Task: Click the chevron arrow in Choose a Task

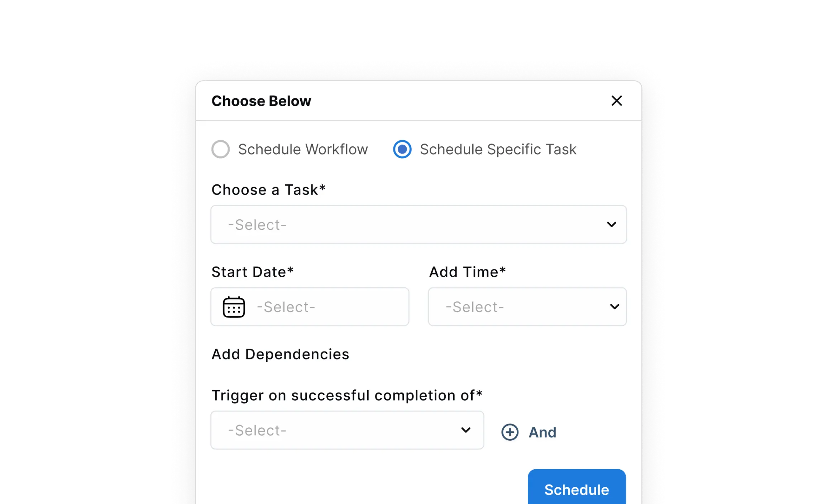Action: (x=611, y=224)
